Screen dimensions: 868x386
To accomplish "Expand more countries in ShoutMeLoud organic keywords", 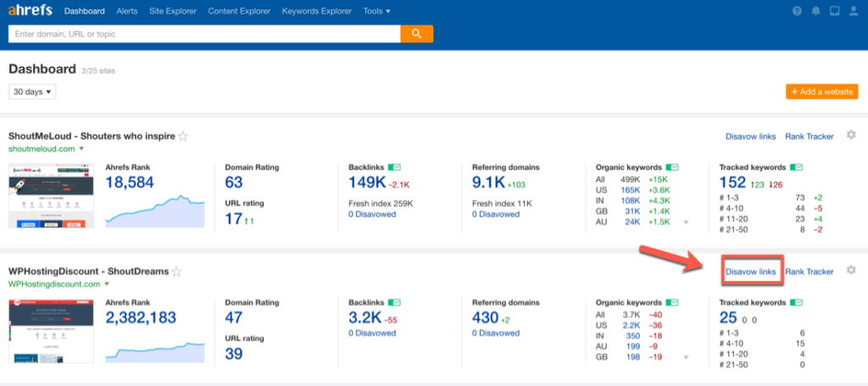I will [x=687, y=222].
